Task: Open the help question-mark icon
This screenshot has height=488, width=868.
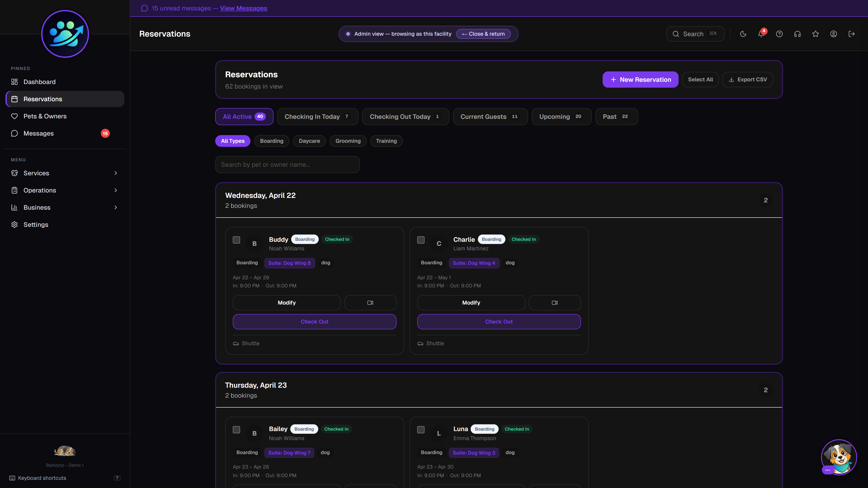Action: [779, 34]
